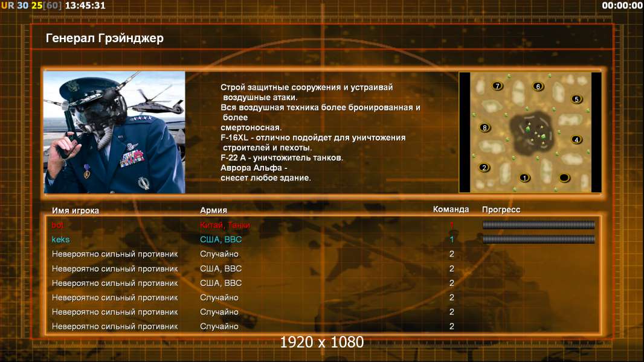Click the text 'снесет любое здание.'
Screen dimensions: 644x362
pyautogui.click(x=266, y=178)
